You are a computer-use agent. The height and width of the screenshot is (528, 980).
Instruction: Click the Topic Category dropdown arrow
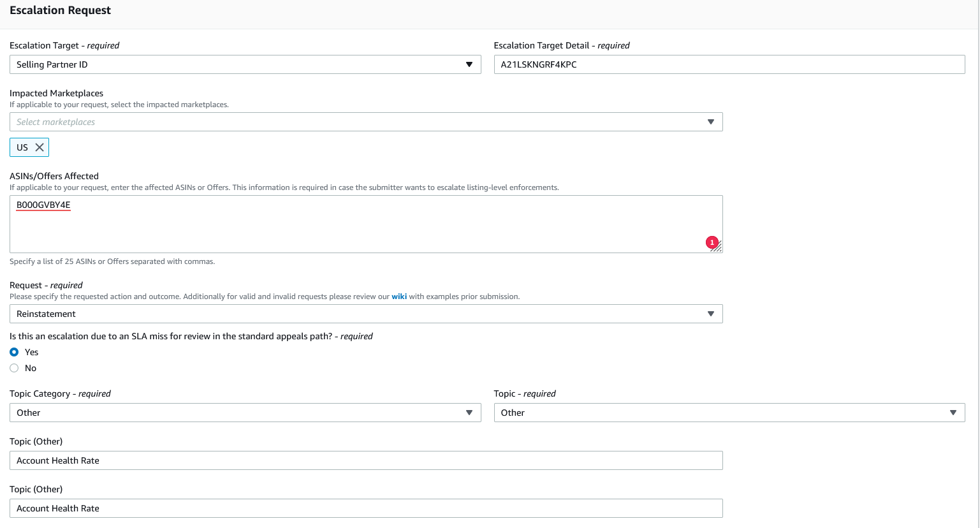point(469,413)
